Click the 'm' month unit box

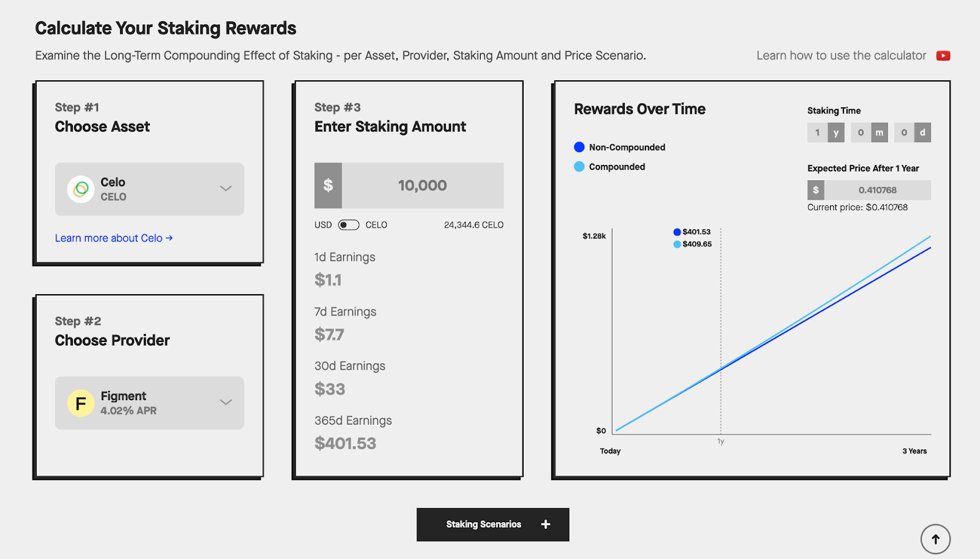[x=880, y=132]
